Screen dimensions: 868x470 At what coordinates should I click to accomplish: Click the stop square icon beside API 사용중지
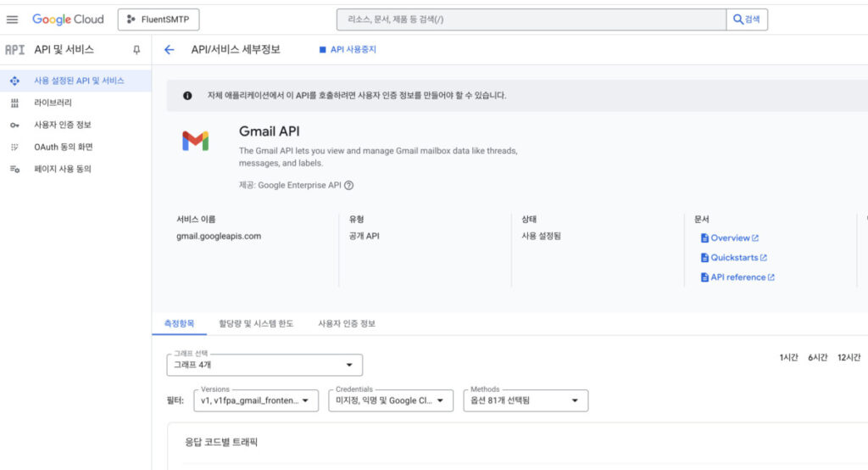[323, 50]
